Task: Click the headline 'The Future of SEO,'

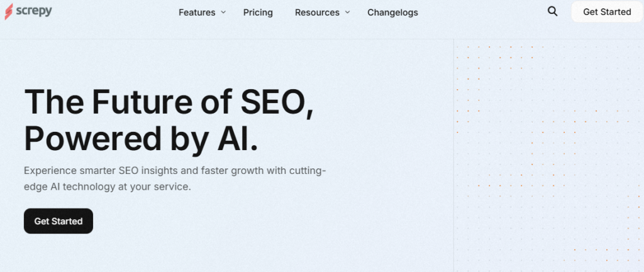Action: [169, 101]
